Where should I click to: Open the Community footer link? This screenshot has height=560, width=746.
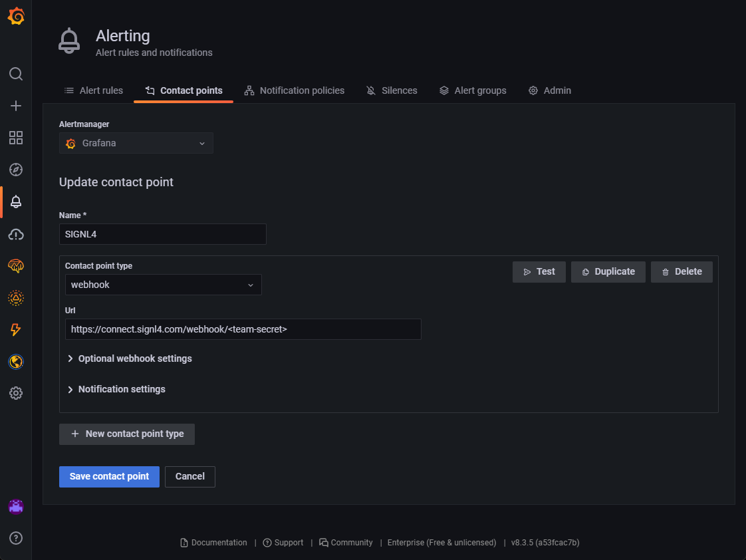pyautogui.click(x=346, y=543)
